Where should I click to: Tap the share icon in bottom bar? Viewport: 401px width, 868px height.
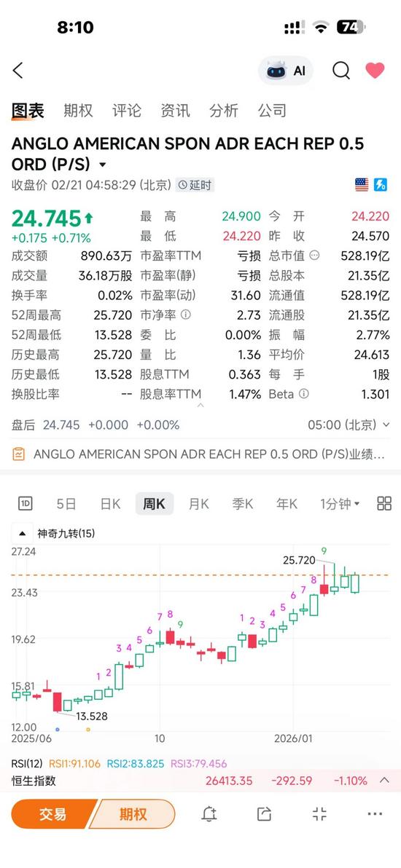tap(264, 814)
